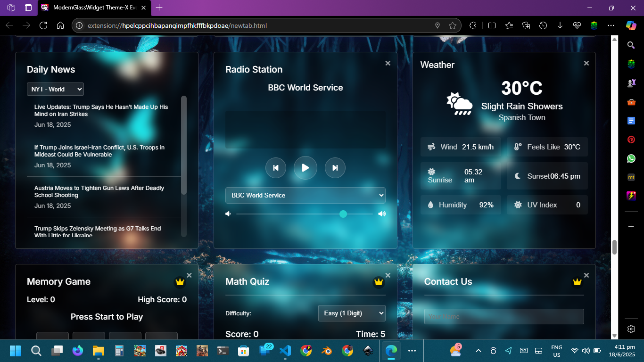This screenshot has height=362, width=644.
Task: Click the mute speaker icon in Radio
Action: coord(228,214)
